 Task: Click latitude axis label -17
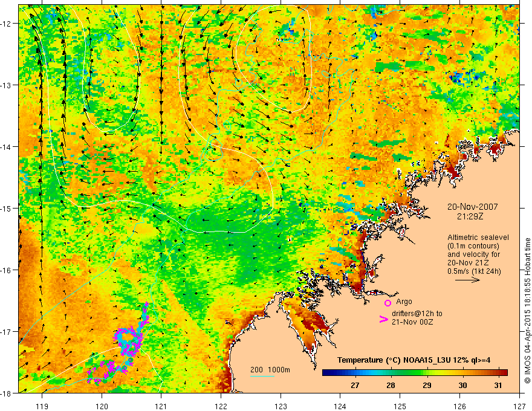click(x=6, y=332)
